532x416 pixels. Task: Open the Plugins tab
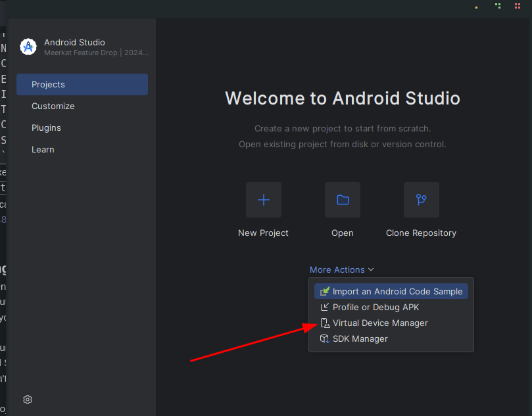[x=82, y=127]
